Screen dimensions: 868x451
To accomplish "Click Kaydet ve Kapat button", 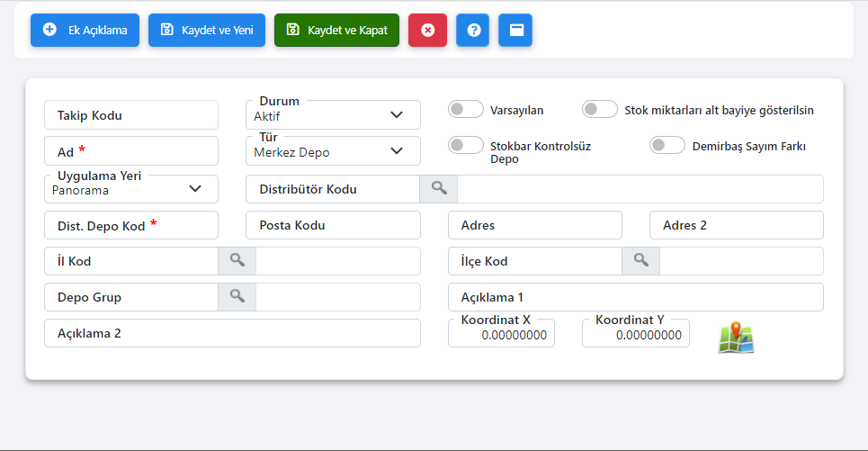I will coord(336,30).
